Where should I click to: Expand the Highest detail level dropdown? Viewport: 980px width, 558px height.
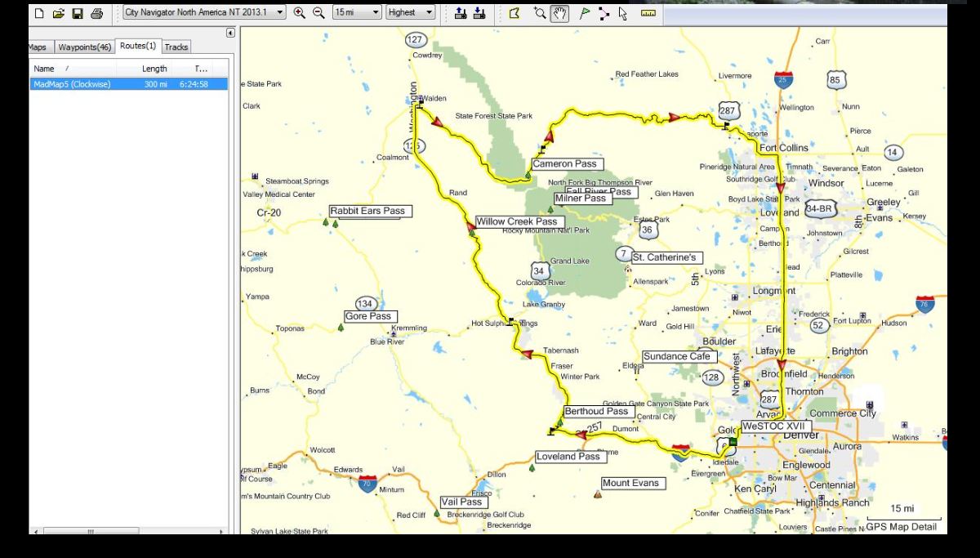(x=430, y=13)
